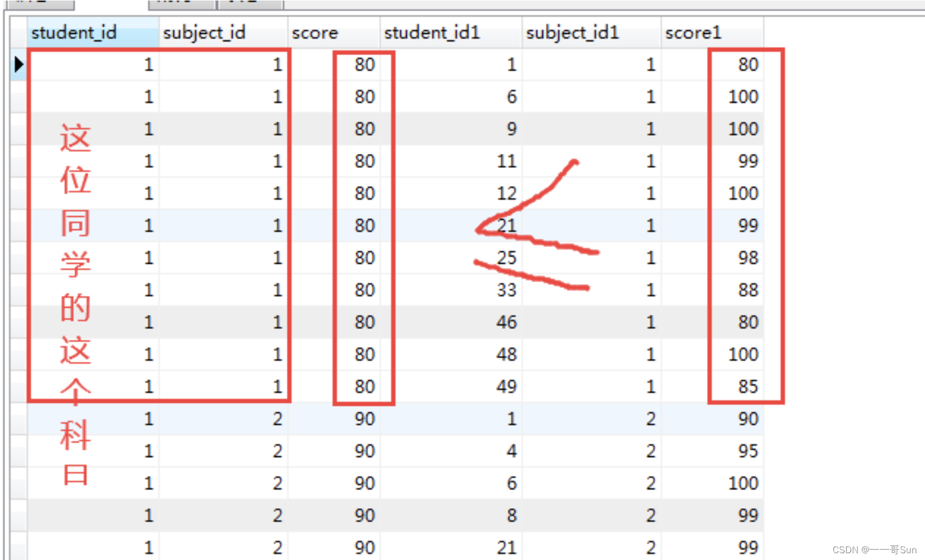925x560 pixels.
Task: Select student_id value 1 in student_id1 12 row
Action: (93, 193)
